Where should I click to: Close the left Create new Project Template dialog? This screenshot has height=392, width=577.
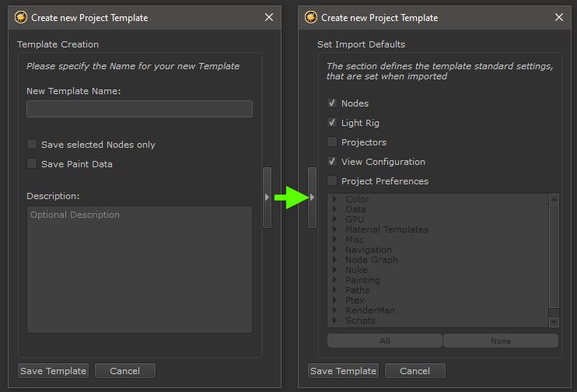[269, 17]
